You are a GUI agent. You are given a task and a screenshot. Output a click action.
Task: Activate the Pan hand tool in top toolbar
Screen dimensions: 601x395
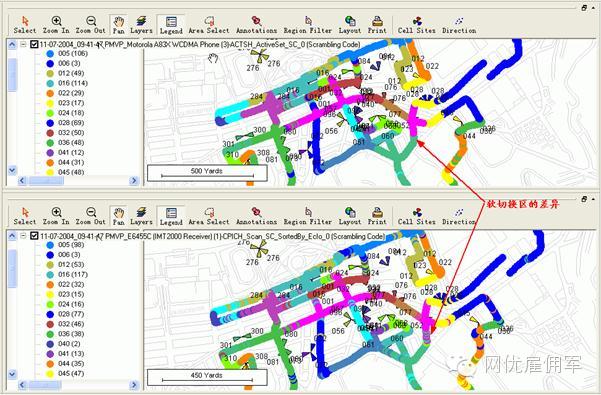coord(118,25)
